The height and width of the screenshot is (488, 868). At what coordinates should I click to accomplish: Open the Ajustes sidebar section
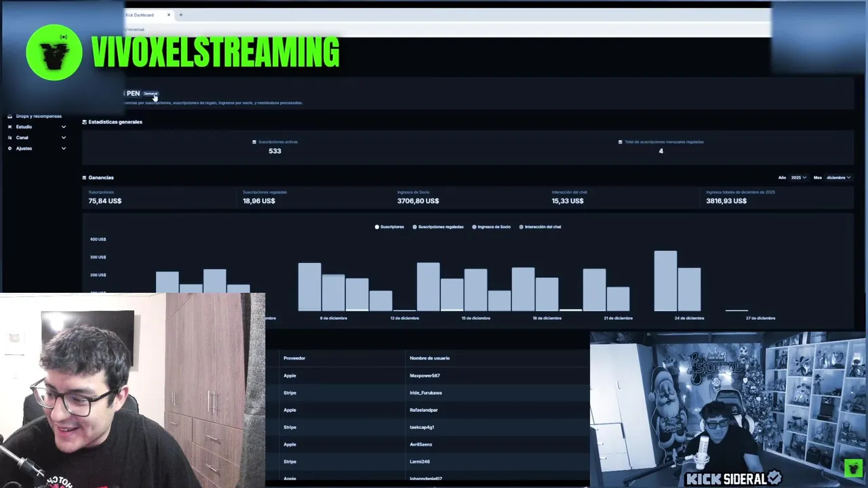point(24,148)
